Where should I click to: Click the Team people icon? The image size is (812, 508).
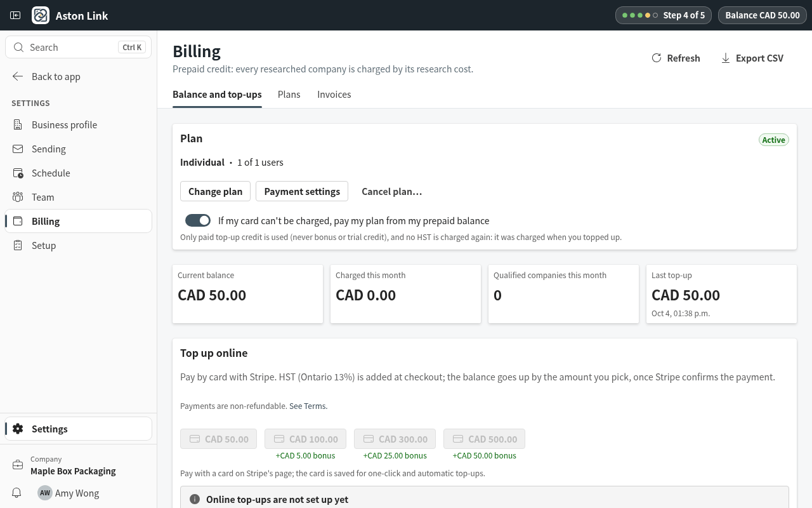(18, 197)
